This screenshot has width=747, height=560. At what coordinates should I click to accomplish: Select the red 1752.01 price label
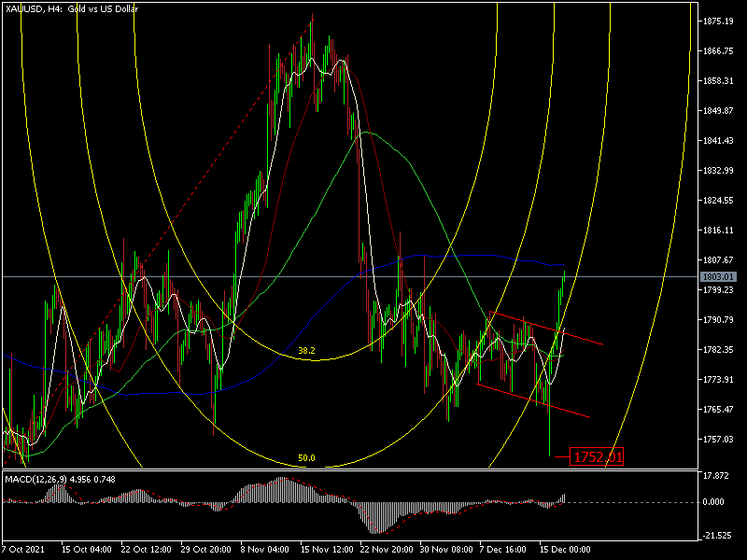pyautogui.click(x=597, y=457)
